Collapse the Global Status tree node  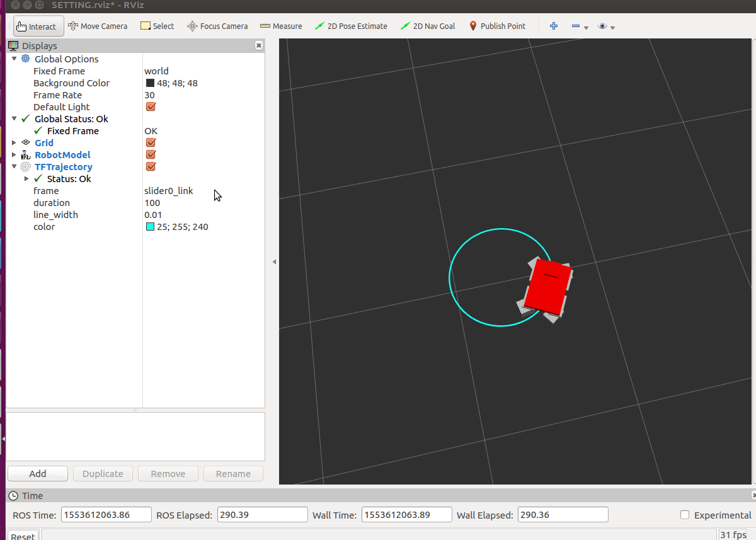click(14, 118)
